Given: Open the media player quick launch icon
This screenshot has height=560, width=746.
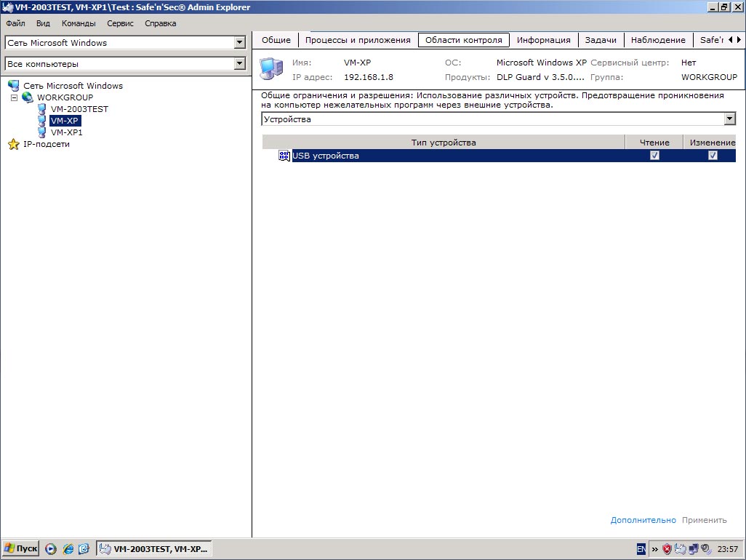Looking at the screenshot, I should (x=51, y=549).
